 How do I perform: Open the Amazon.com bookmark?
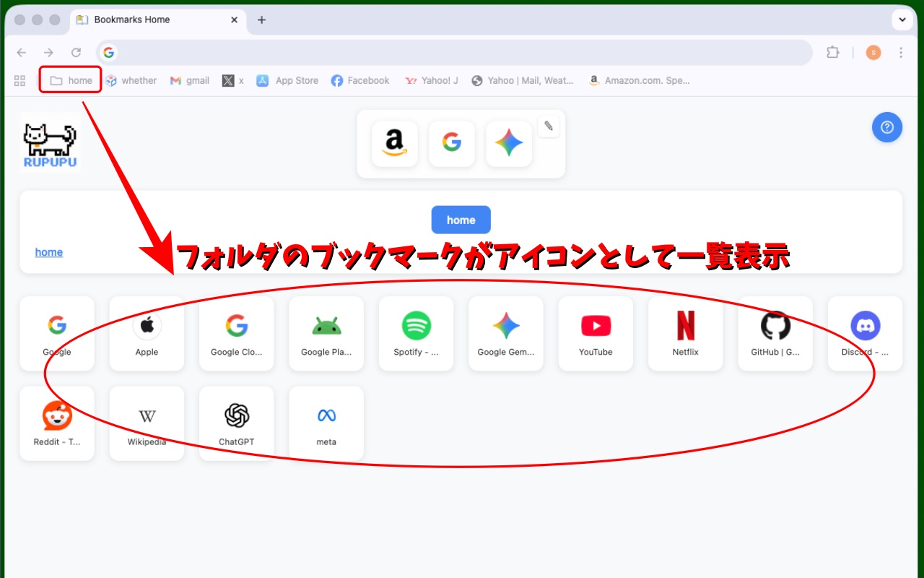(x=640, y=80)
